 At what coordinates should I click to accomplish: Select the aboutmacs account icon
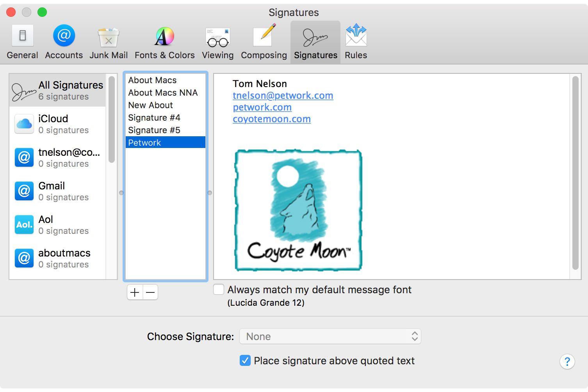tap(24, 258)
